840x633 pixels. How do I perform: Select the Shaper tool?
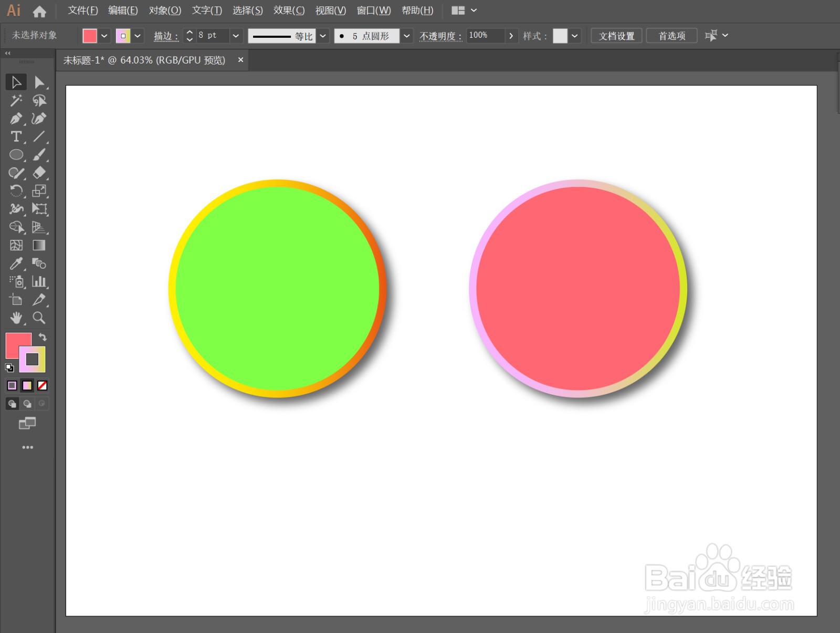click(16, 173)
